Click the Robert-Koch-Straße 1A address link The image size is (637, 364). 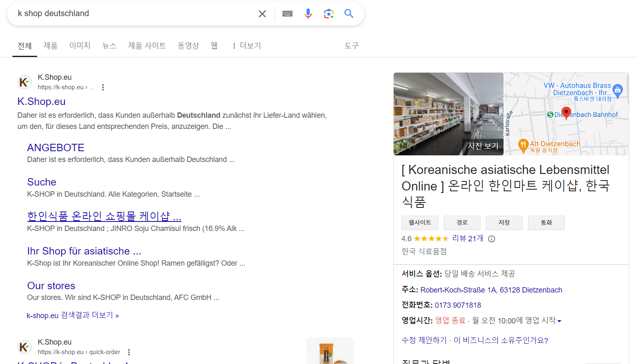491,290
